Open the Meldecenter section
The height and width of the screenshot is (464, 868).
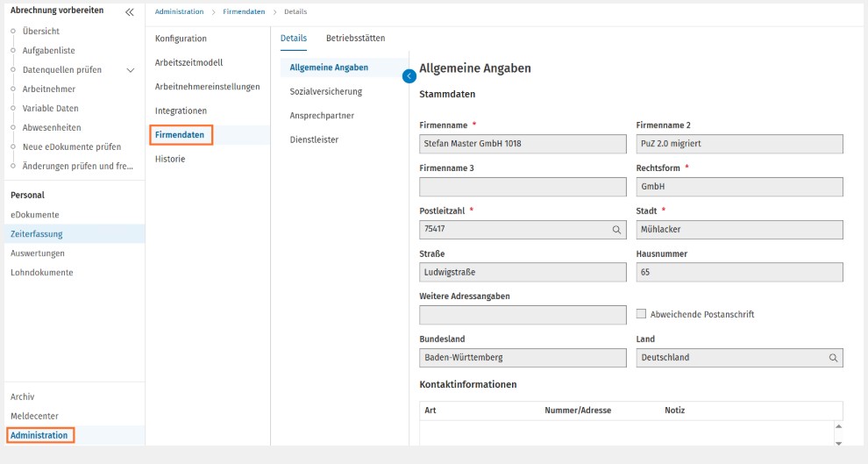pos(34,417)
